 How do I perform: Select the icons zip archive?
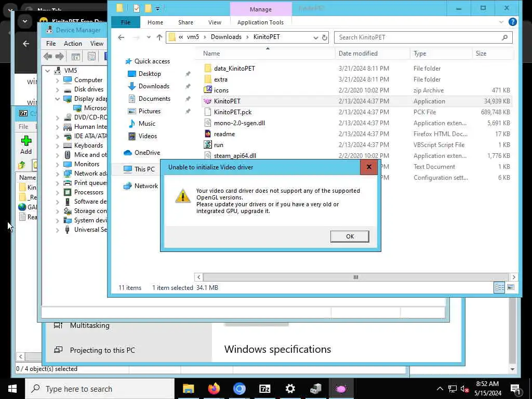pyautogui.click(x=221, y=90)
